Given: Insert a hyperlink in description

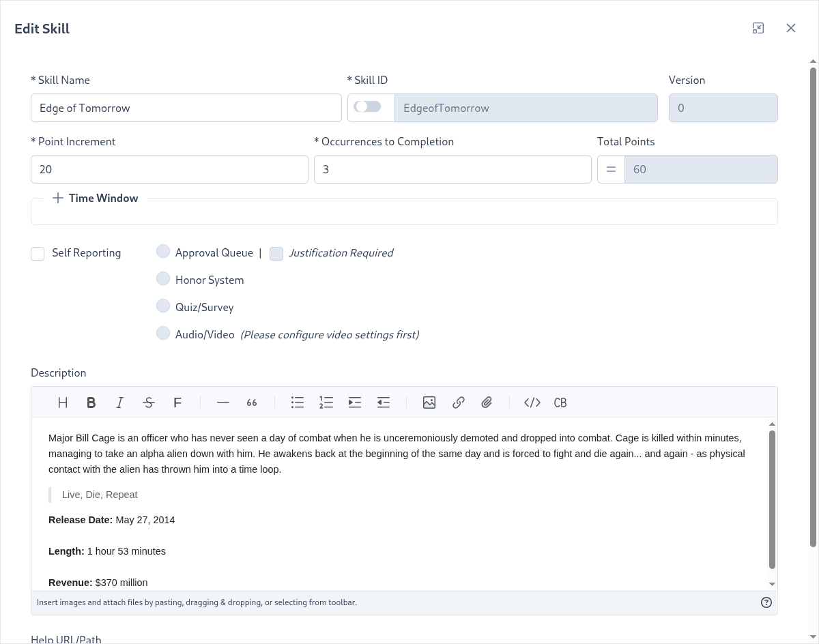Looking at the screenshot, I should click(459, 402).
